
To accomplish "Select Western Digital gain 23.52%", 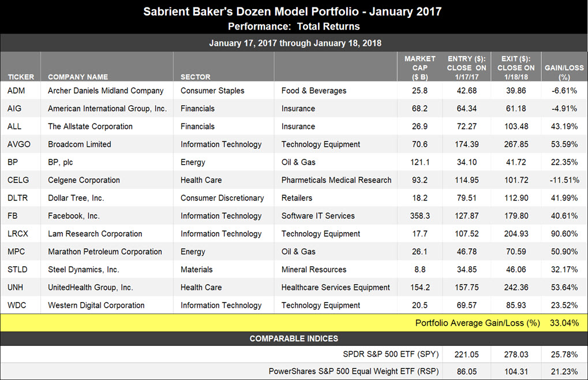I will click(564, 306).
